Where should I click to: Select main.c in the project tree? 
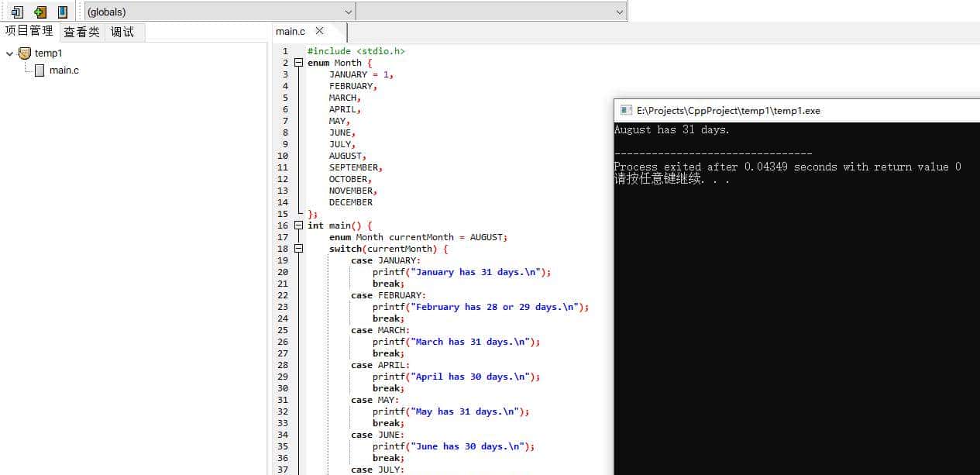[x=64, y=71]
